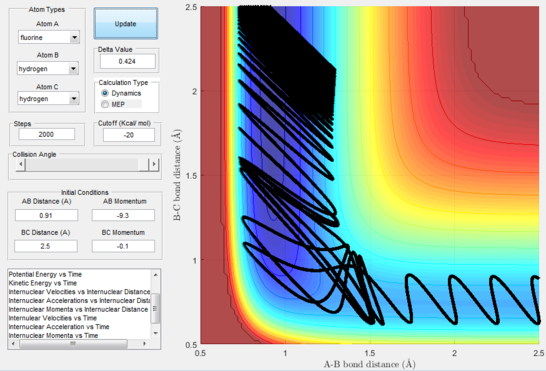
Task: Click the Steps input field
Action: (47, 134)
